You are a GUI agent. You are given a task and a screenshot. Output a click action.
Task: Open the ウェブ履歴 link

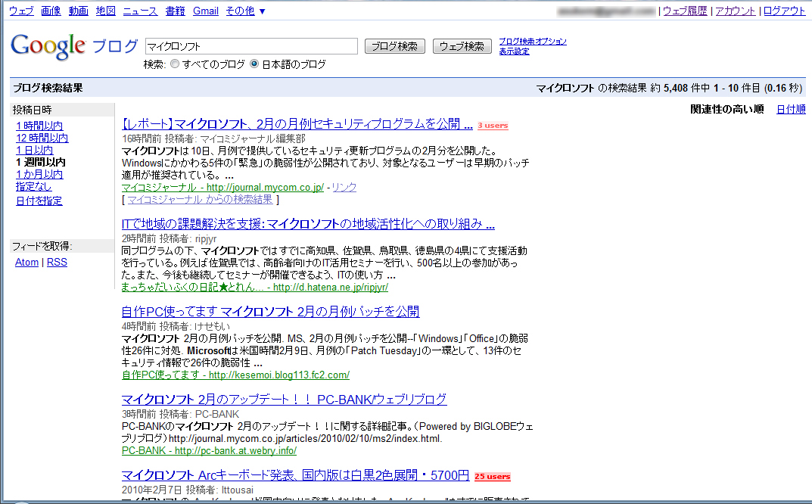click(x=685, y=11)
